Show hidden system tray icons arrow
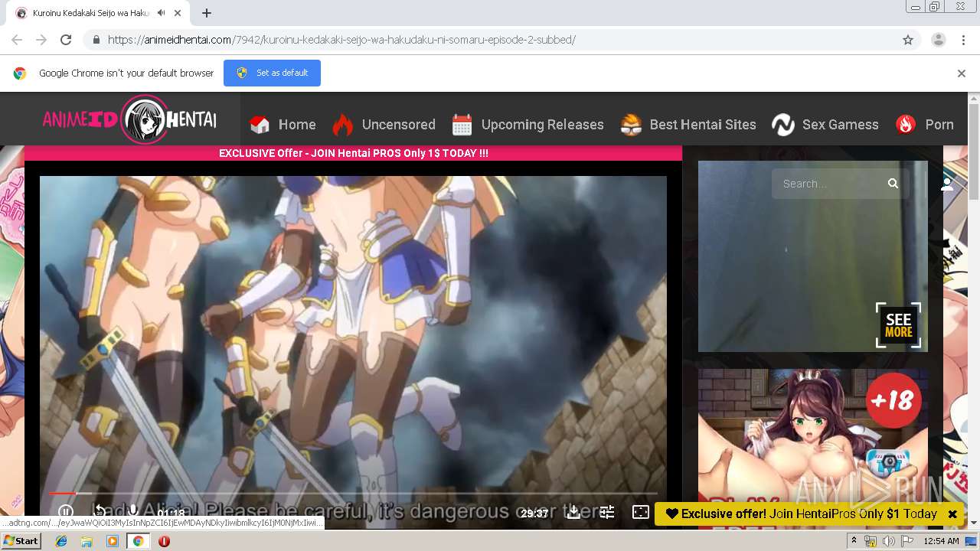980x551 pixels. (854, 541)
